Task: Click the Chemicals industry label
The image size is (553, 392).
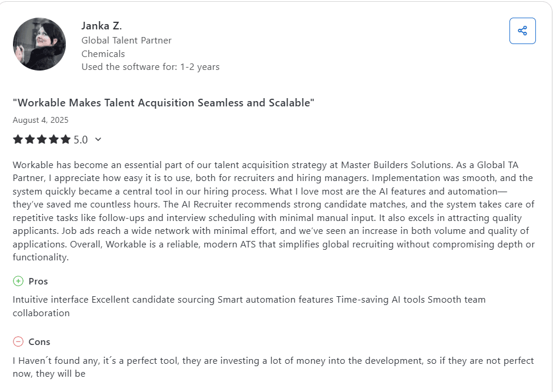Action: click(103, 53)
